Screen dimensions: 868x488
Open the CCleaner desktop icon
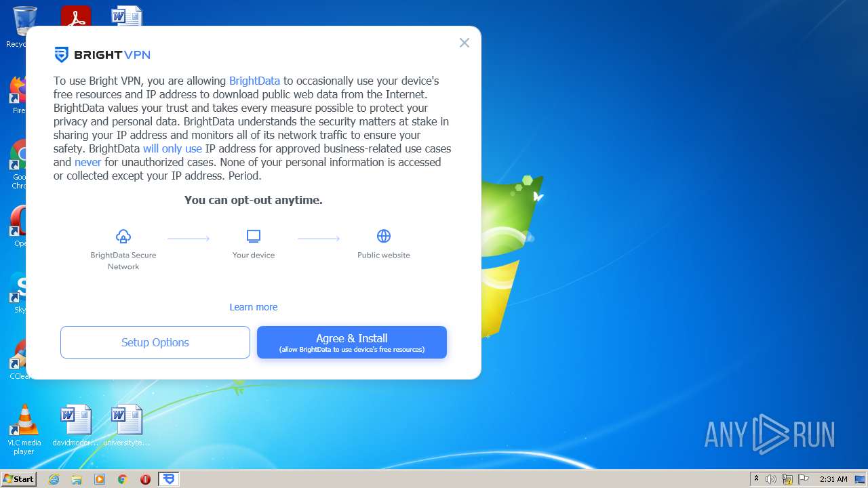tap(18, 359)
